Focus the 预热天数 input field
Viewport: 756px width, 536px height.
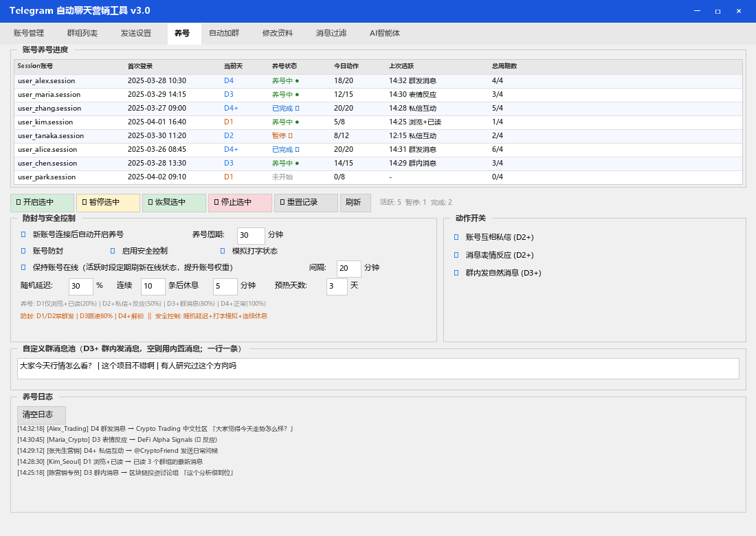[337, 287]
